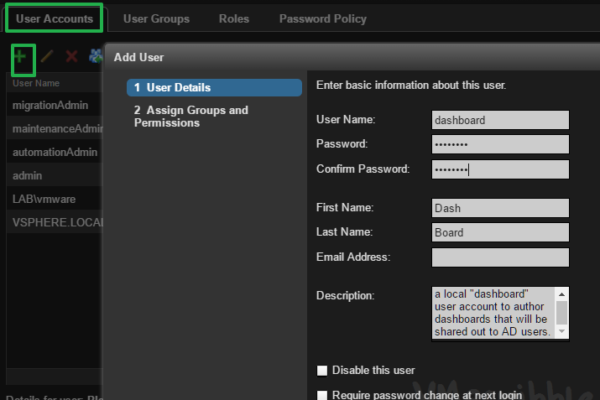Select step 1 User Details
This screenshot has height=400, width=600.
click(215, 88)
